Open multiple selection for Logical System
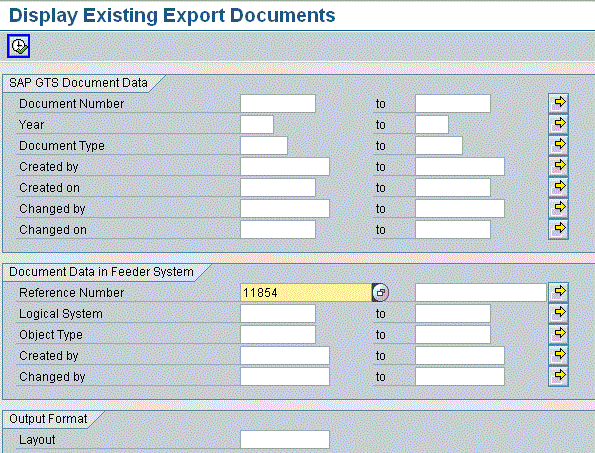 tap(558, 313)
